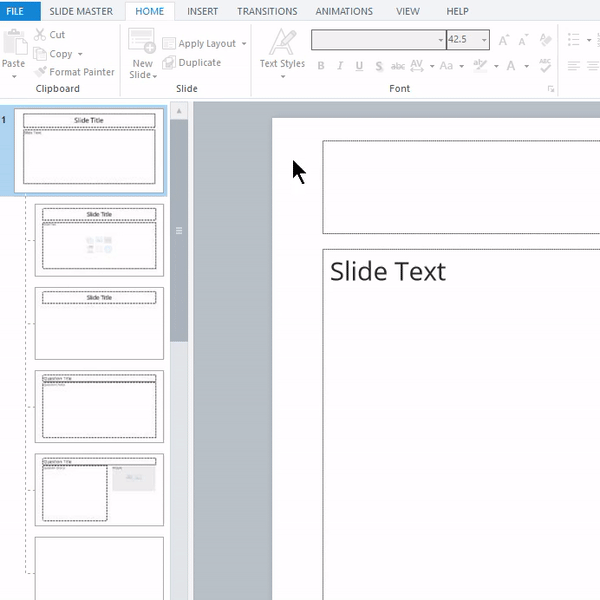Click the Increase Font Size icon
600x600 pixels.
tap(504, 40)
